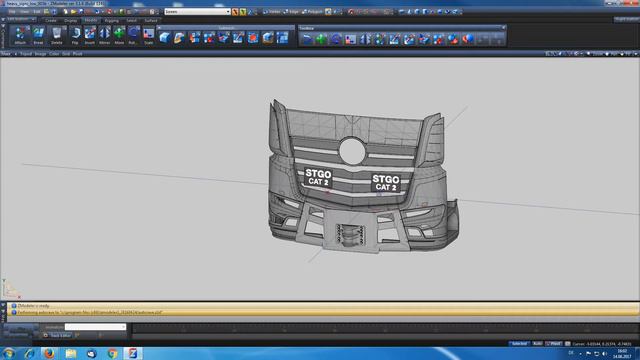
Task: Open the Image viewport menu
Action: point(40,54)
